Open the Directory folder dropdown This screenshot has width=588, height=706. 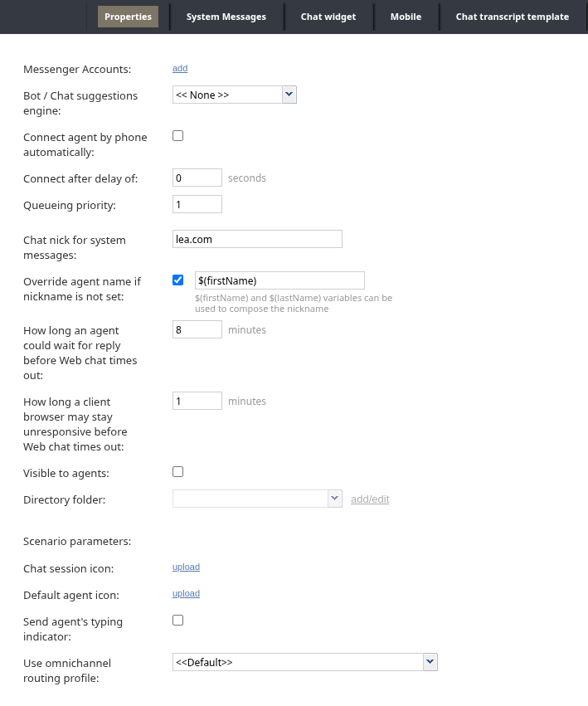pos(257,499)
